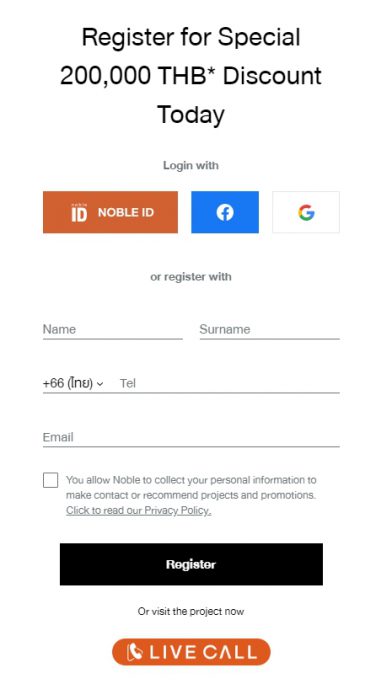
Task: Submit the form with the black Register button
Action: pyautogui.click(x=191, y=564)
